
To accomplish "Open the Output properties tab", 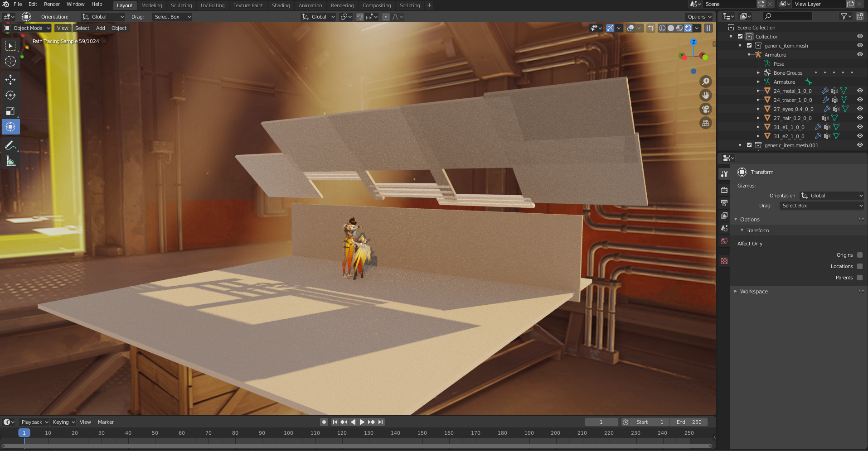I will [724, 202].
